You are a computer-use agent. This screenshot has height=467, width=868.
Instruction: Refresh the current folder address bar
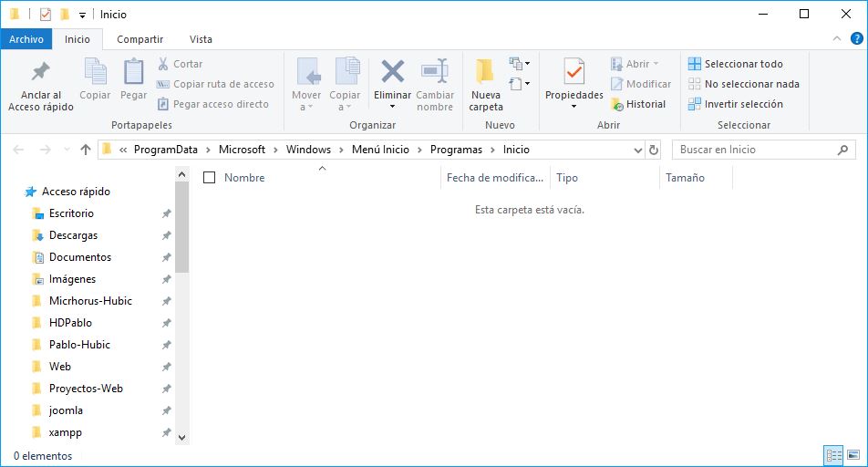click(x=653, y=150)
